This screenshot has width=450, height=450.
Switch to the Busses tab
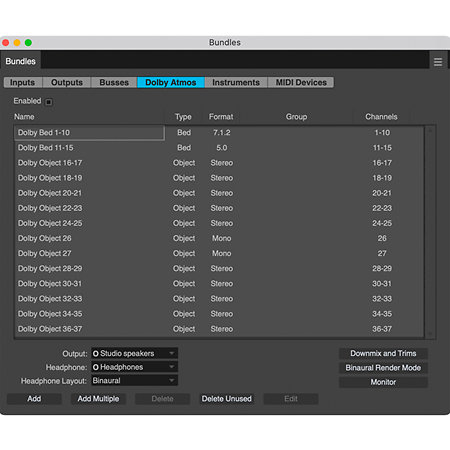pos(114,82)
